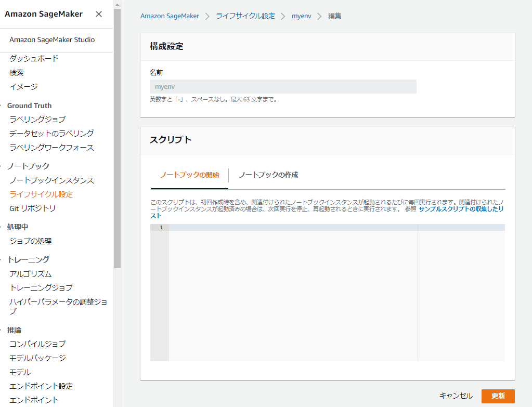This screenshot has height=407, width=532.
Task: Open Git リポジトリ page
Action: [x=32, y=208]
